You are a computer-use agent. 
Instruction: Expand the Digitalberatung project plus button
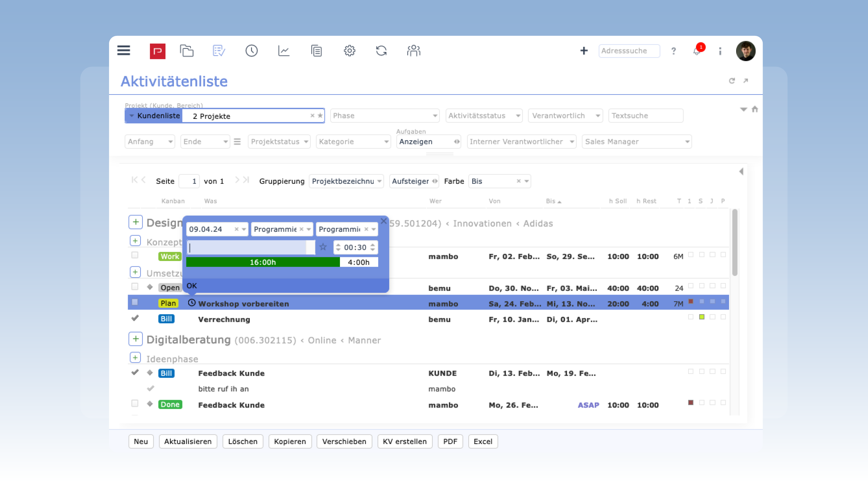coord(136,339)
